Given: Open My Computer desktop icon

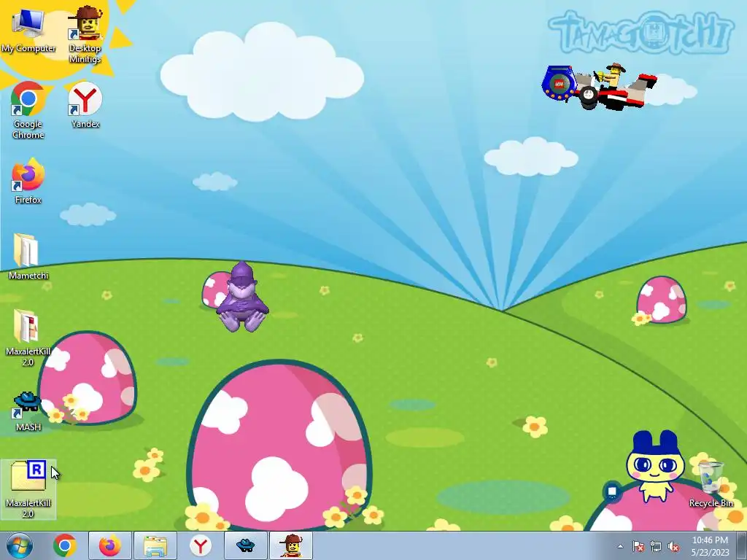Looking at the screenshot, I should pyautogui.click(x=28, y=31).
